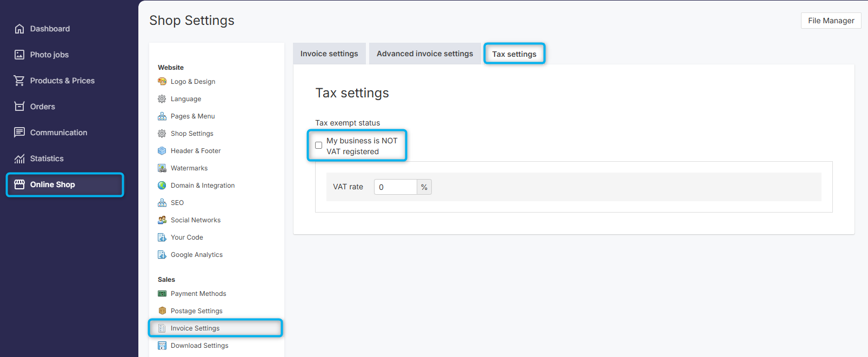
Task: Click the VAT rate input field
Action: coord(396,187)
